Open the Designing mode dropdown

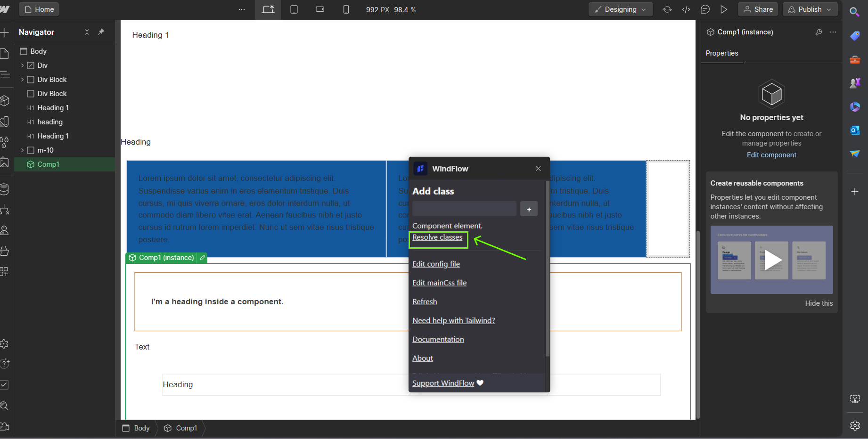[x=620, y=9]
